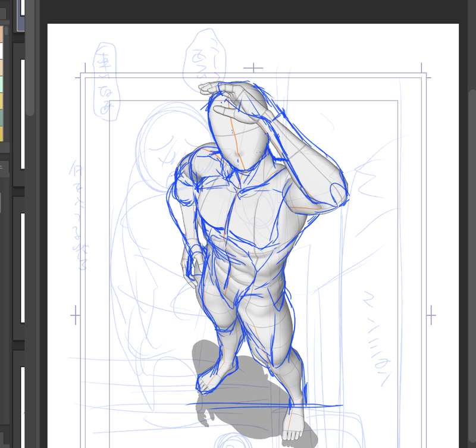Image resolution: width=476 pixels, height=448 pixels.
Task: Pick the sage green color swatch
Action: point(1,118)
